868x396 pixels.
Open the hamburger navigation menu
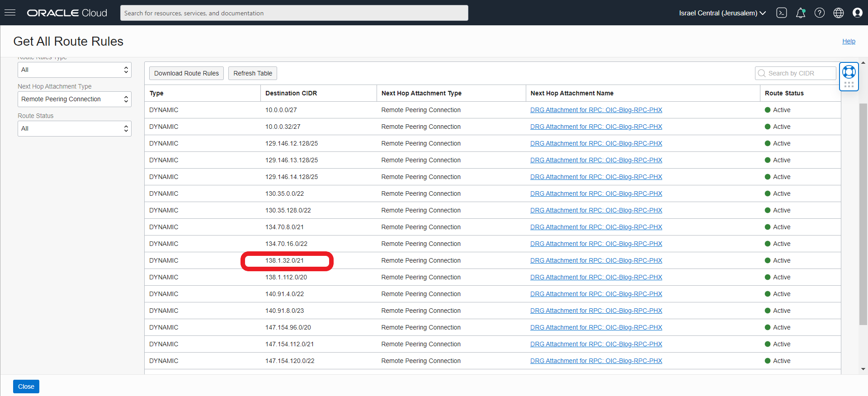[x=10, y=13]
